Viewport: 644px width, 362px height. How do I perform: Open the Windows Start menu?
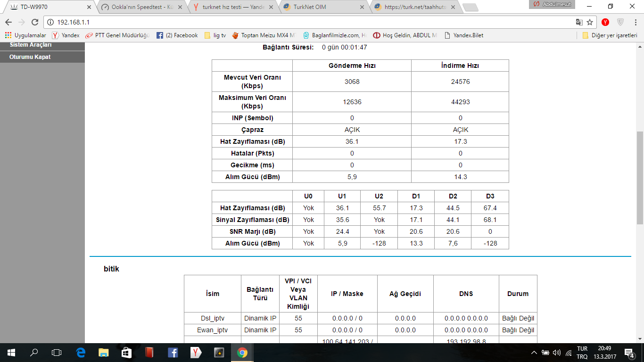(11, 353)
